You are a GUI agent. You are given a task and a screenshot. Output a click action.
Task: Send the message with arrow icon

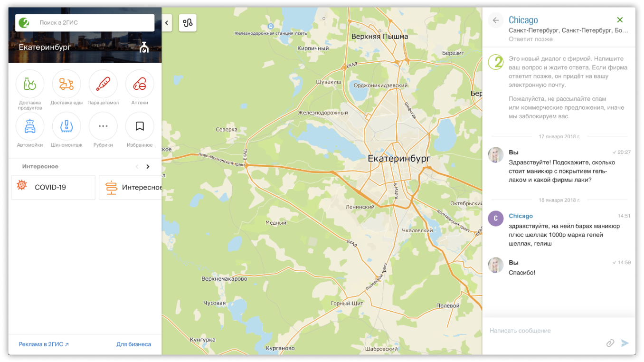coord(625,343)
